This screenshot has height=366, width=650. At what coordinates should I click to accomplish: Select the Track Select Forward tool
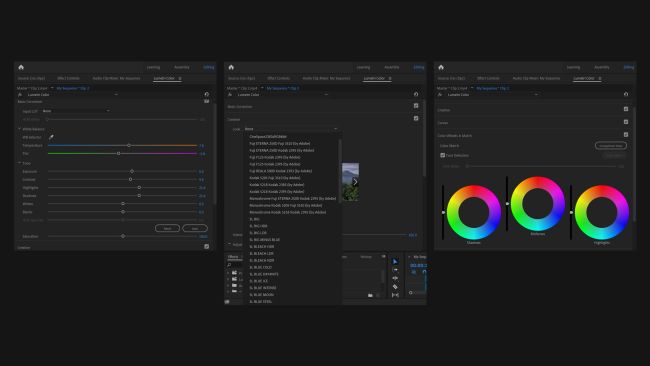click(395, 270)
